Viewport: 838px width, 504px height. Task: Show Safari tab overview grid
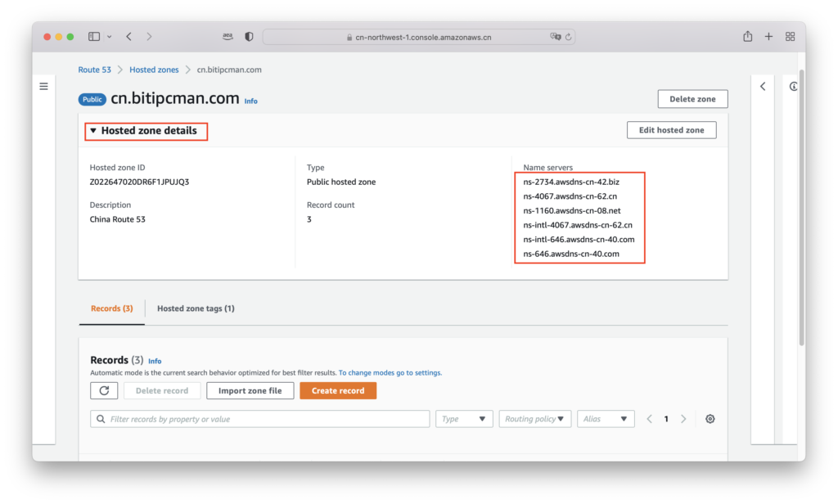pos(790,37)
